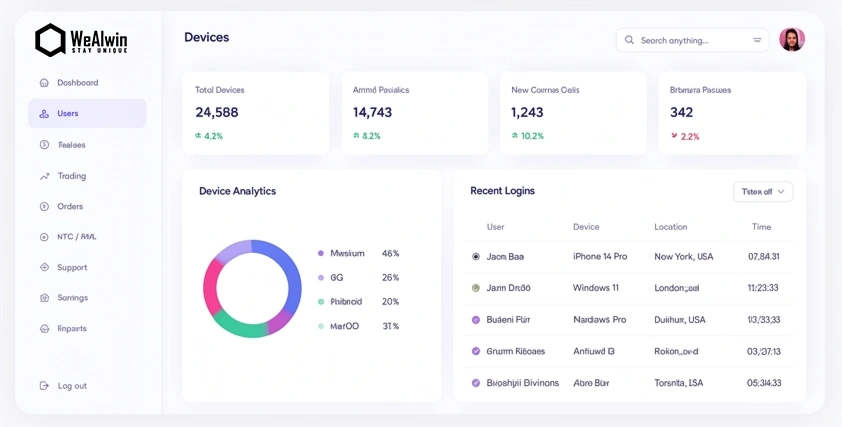Click the pink donut chart segment
This screenshot has height=427, width=842.
211,286
